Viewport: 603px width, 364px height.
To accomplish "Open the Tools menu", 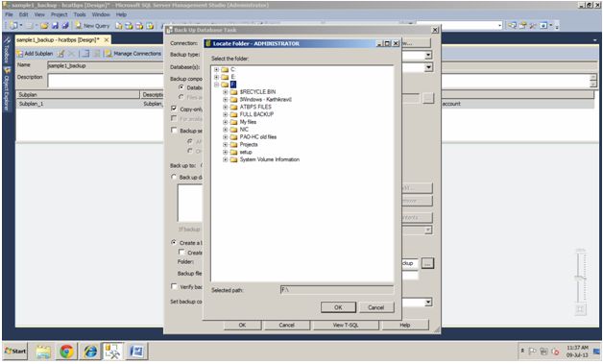I will coord(80,14).
